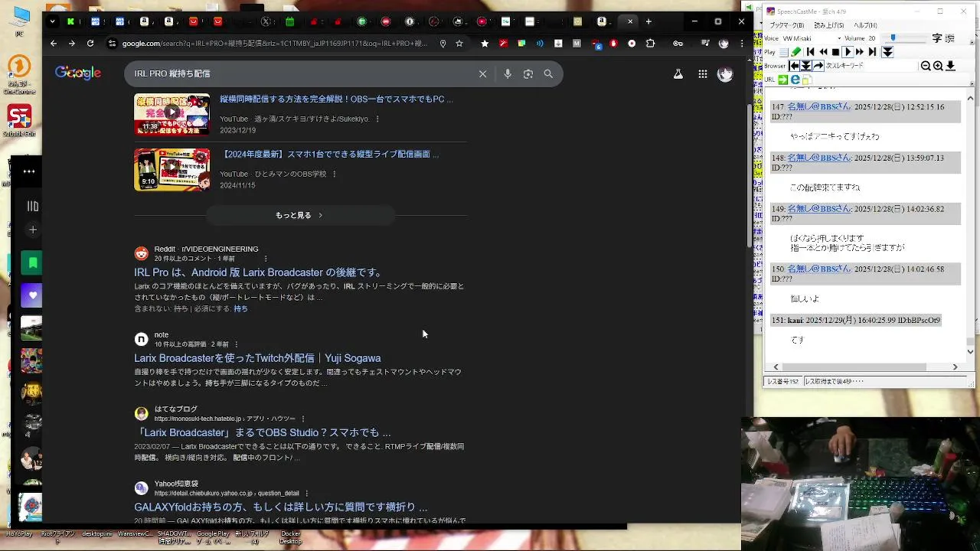Viewport: 980px width, 551px height.
Task: Open Google account avatar on search page
Action: (x=725, y=74)
